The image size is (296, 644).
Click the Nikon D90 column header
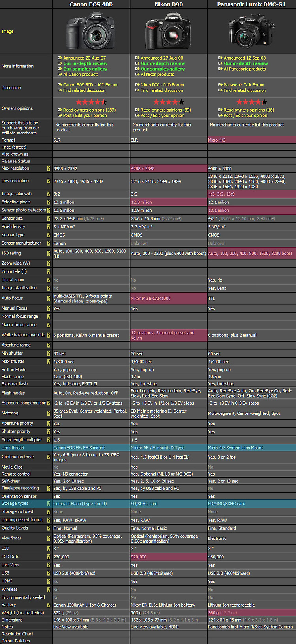click(169, 4)
